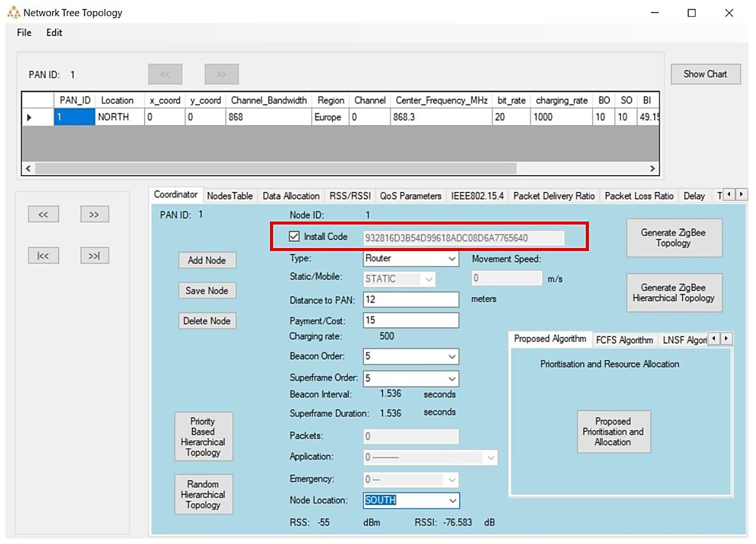Expand the Type dropdown showing Router
Screen dimensions: 756x544
(x=451, y=259)
